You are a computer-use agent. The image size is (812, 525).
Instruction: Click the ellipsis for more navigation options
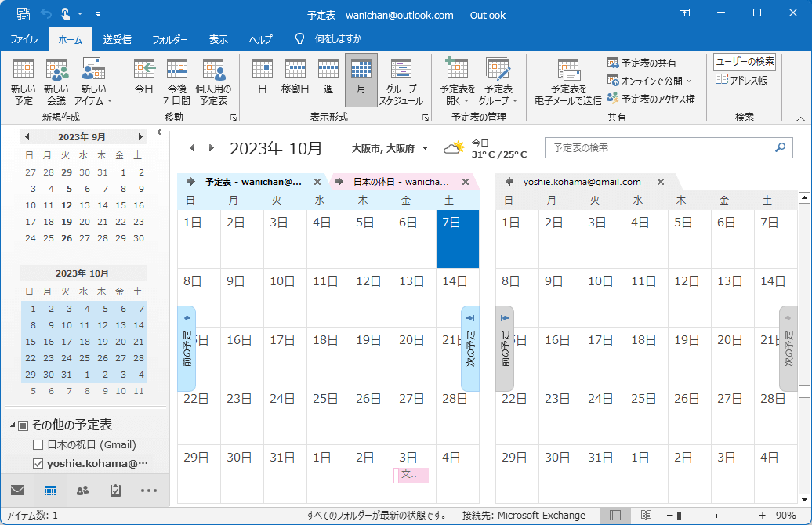[149, 491]
